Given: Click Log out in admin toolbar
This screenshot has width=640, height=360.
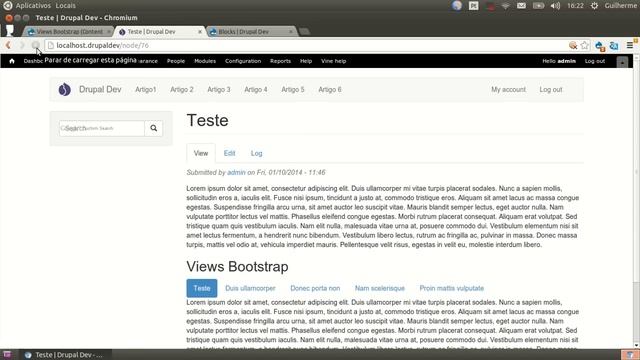Looking at the screenshot, I should pyautogui.click(x=595, y=61).
